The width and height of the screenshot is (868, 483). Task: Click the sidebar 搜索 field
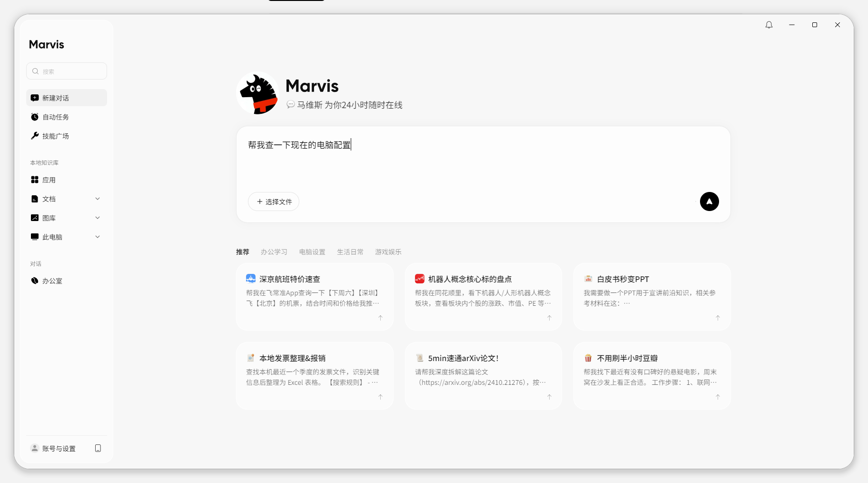[67, 71]
